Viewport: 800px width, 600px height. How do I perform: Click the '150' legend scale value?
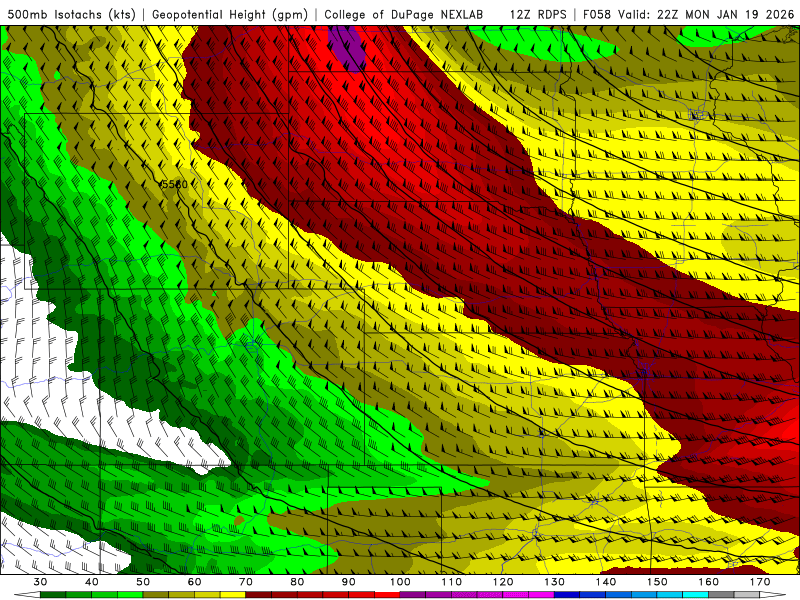point(657,582)
